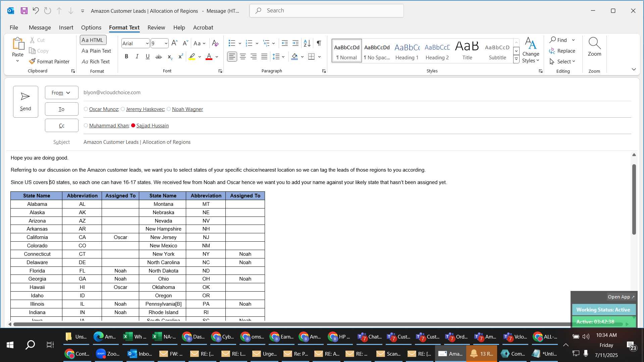
Task: Click the Increase Indent icon
Action: point(296,43)
